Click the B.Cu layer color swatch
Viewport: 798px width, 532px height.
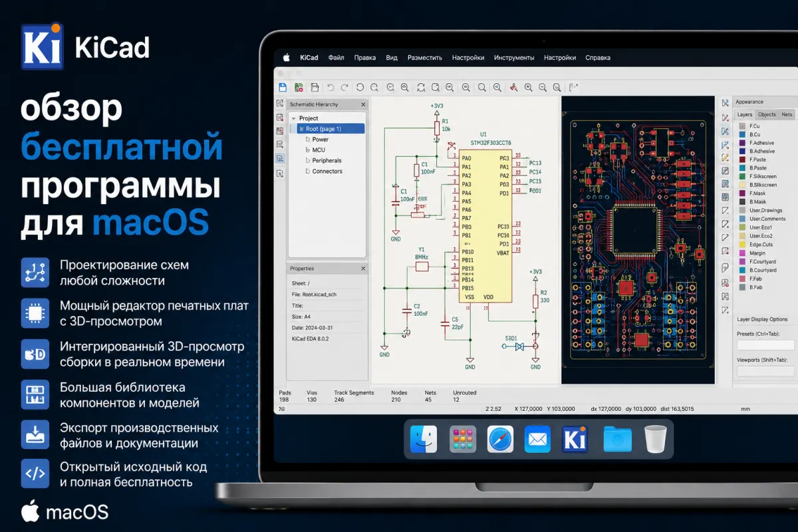742,134
